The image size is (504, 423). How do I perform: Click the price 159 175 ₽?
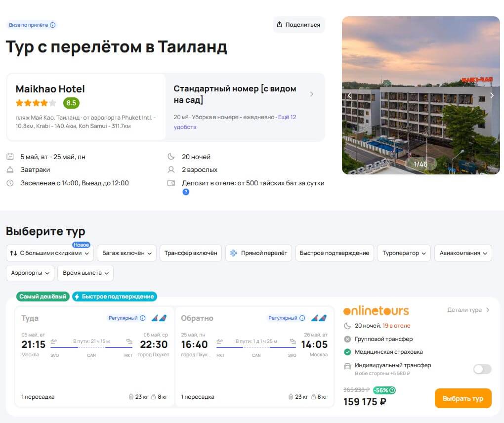pyautogui.click(x=365, y=402)
